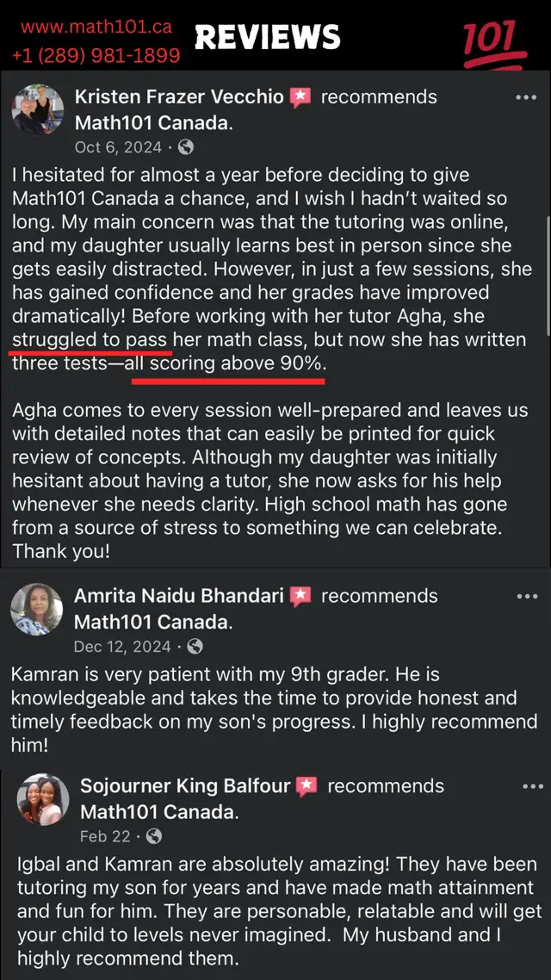Viewport: 551px width, 980px height.
Task: Open Amrita Naidu Bhandari's profile picture
Action: coord(38,610)
